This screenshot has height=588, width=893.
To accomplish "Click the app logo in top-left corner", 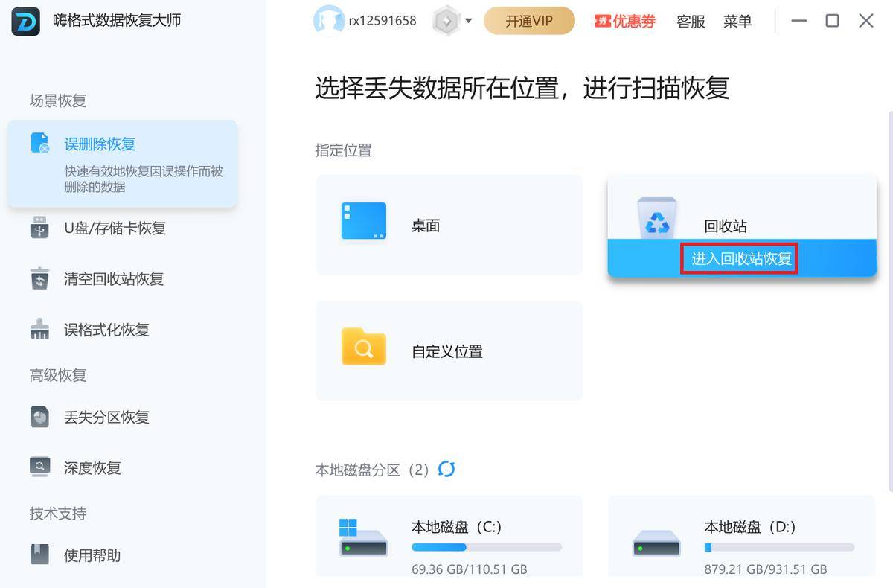I will tap(25, 20).
